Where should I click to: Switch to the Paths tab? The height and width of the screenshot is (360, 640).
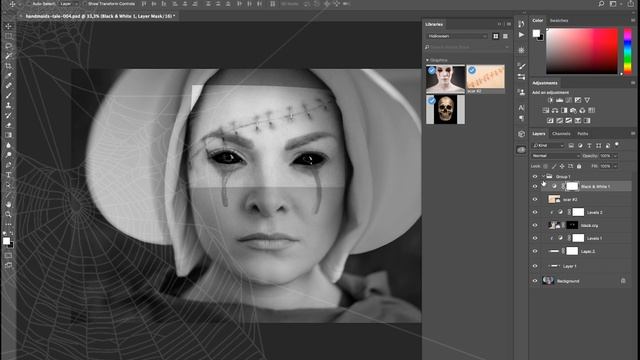pyautogui.click(x=583, y=134)
